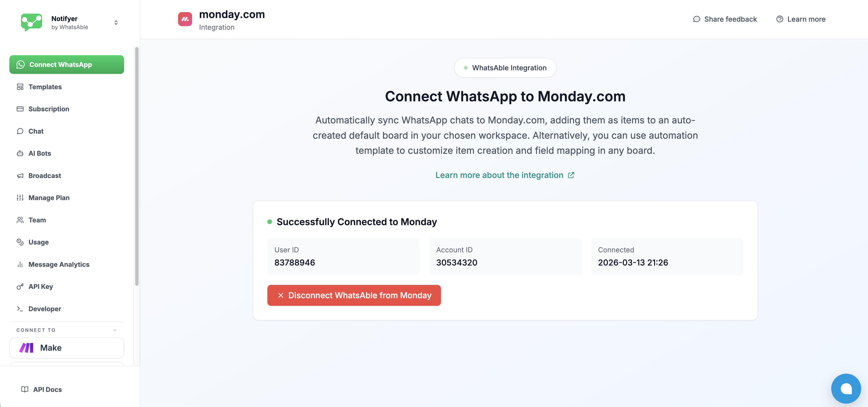
Task: Click the Notifyer by WhatsAble logo
Action: tap(31, 22)
